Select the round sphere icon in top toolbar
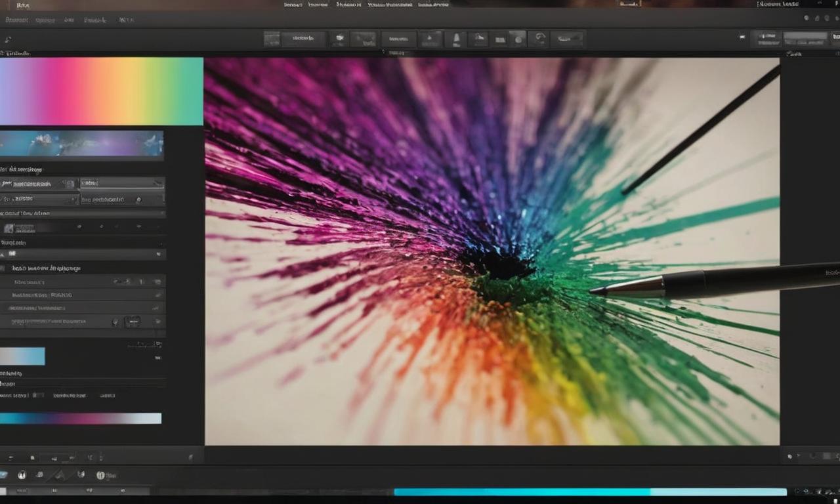This screenshot has height=504, width=840. (518, 39)
